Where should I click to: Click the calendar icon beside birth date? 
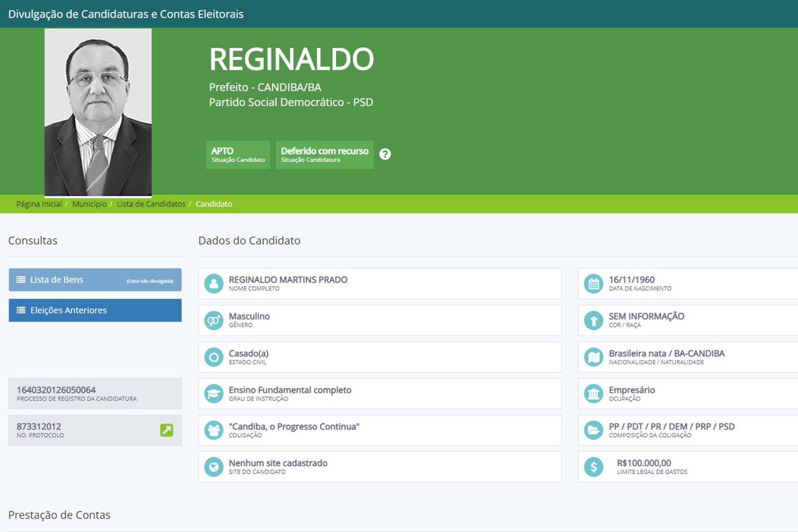click(594, 284)
